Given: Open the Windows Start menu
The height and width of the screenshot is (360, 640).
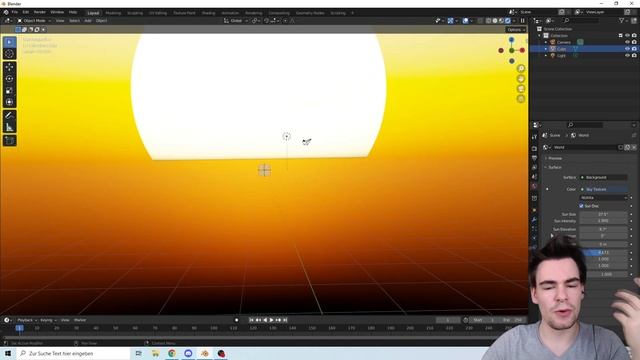Looking at the screenshot, I should click(8, 353).
